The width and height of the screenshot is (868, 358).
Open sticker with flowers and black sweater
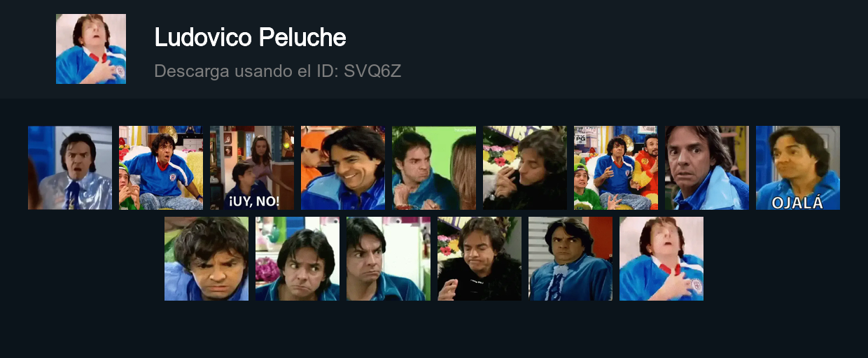pos(525,168)
